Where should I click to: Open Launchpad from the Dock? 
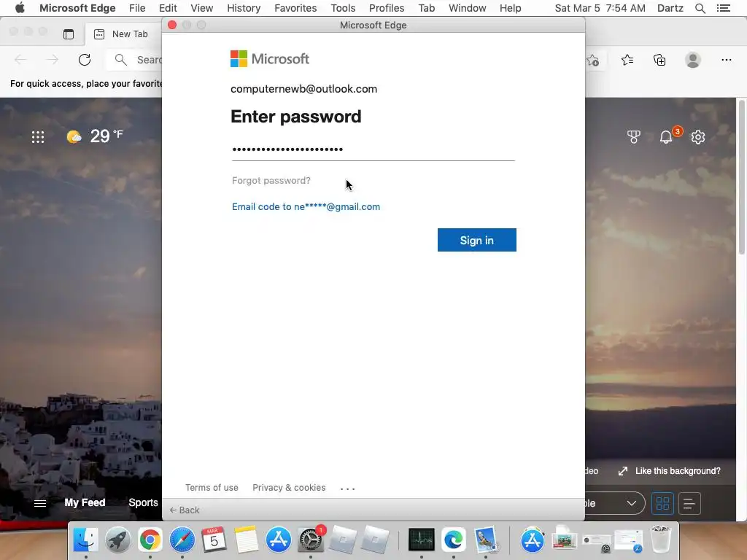click(x=117, y=540)
